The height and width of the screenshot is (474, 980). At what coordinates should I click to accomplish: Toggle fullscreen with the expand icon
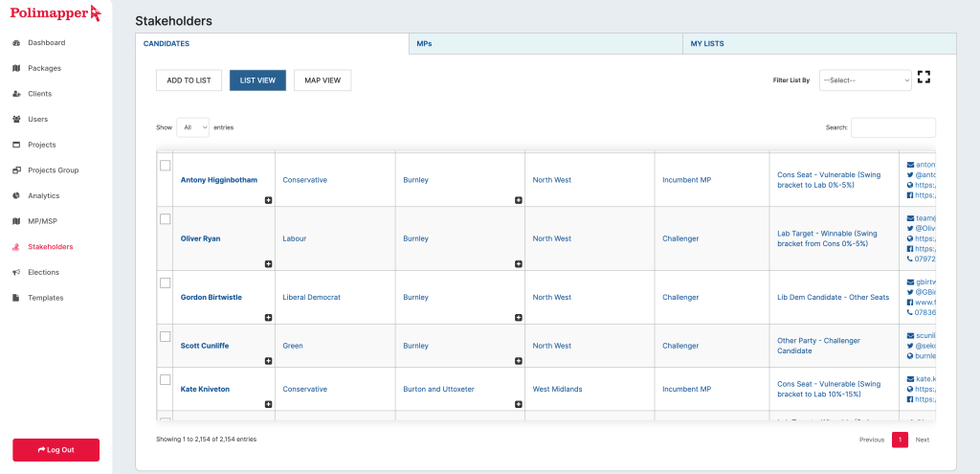point(924,78)
